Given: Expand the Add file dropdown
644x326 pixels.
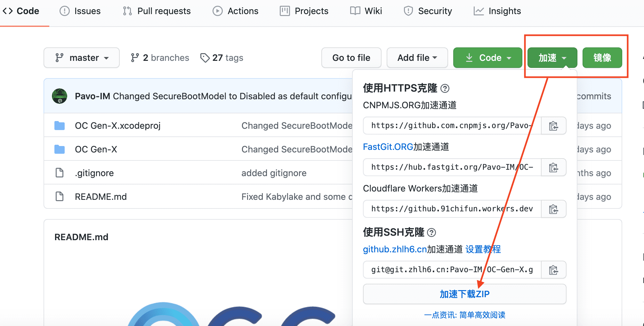Looking at the screenshot, I should click(x=417, y=58).
